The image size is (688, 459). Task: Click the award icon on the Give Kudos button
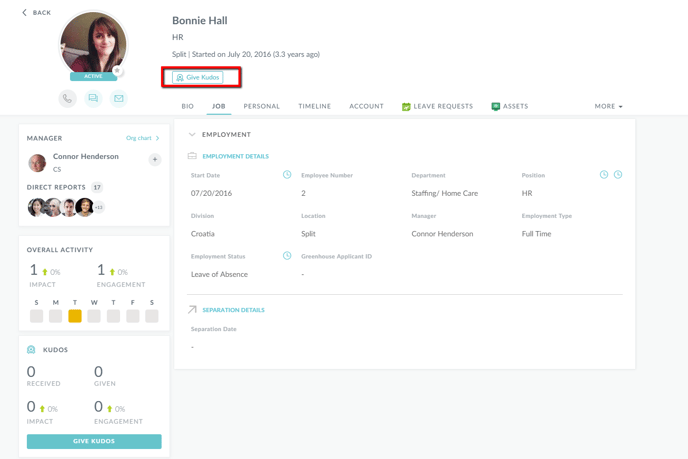[180, 78]
